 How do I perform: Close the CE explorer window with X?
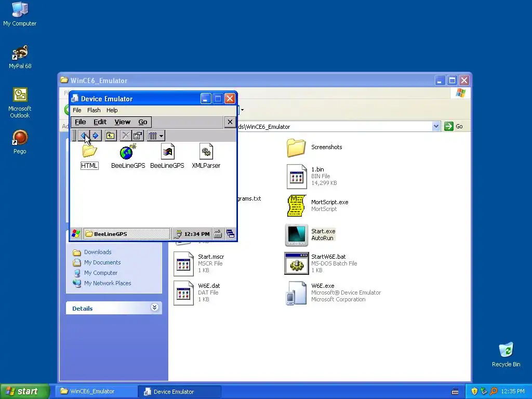click(230, 122)
